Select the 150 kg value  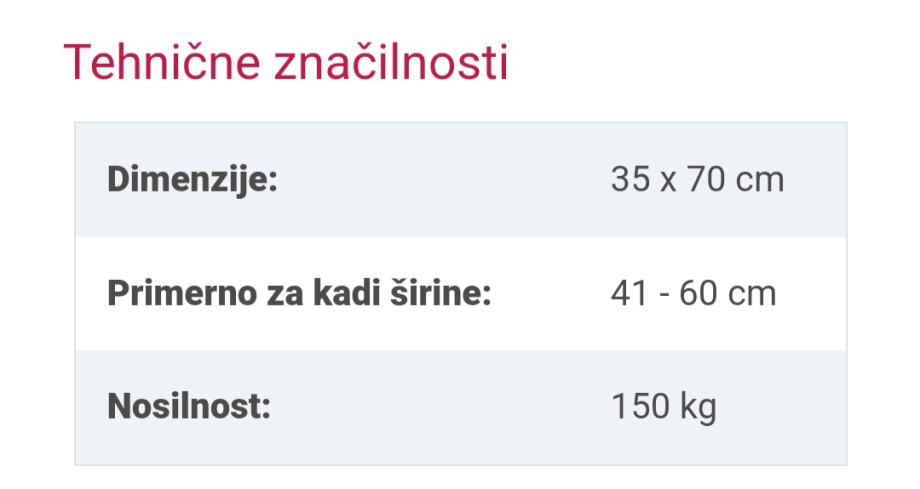tap(663, 409)
